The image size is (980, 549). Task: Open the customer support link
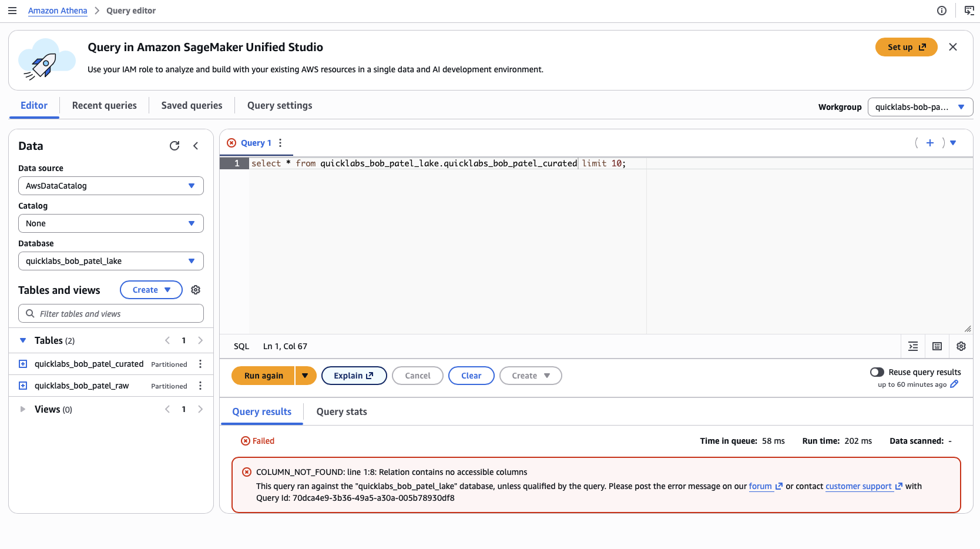tap(864, 486)
